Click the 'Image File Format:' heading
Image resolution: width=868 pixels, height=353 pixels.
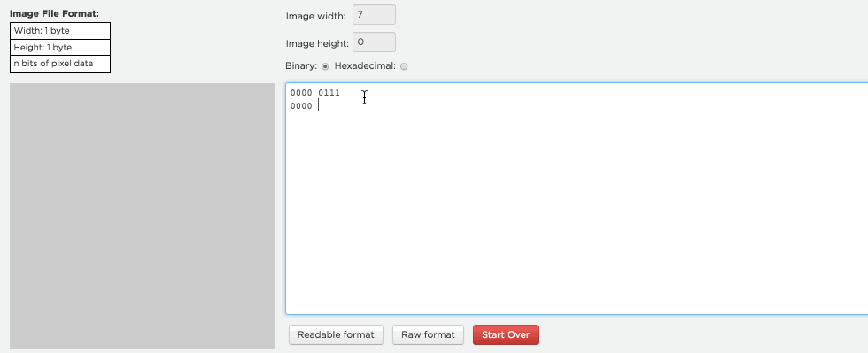(54, 13)
